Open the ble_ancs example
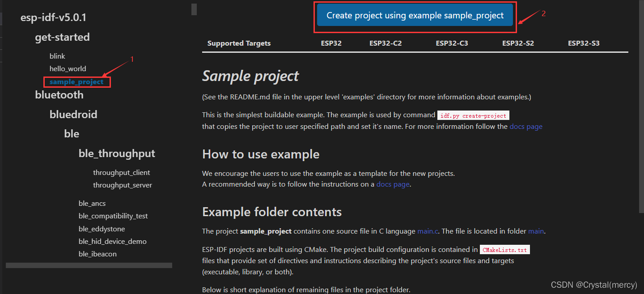 tap(92, 203)
